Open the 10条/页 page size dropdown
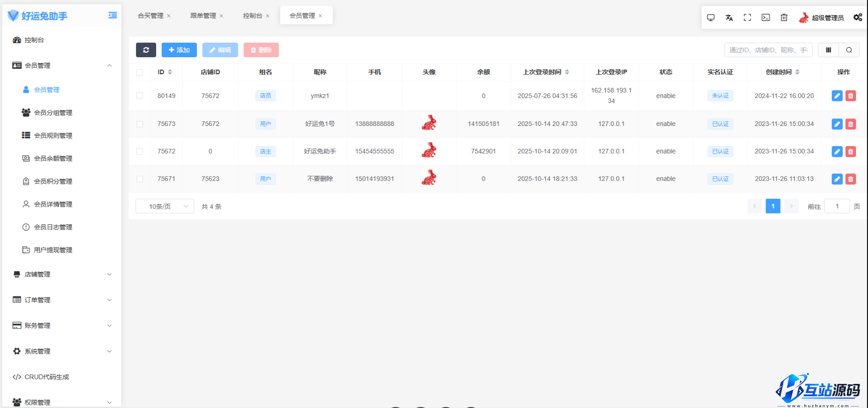The image size is (868, 408). 165,206
